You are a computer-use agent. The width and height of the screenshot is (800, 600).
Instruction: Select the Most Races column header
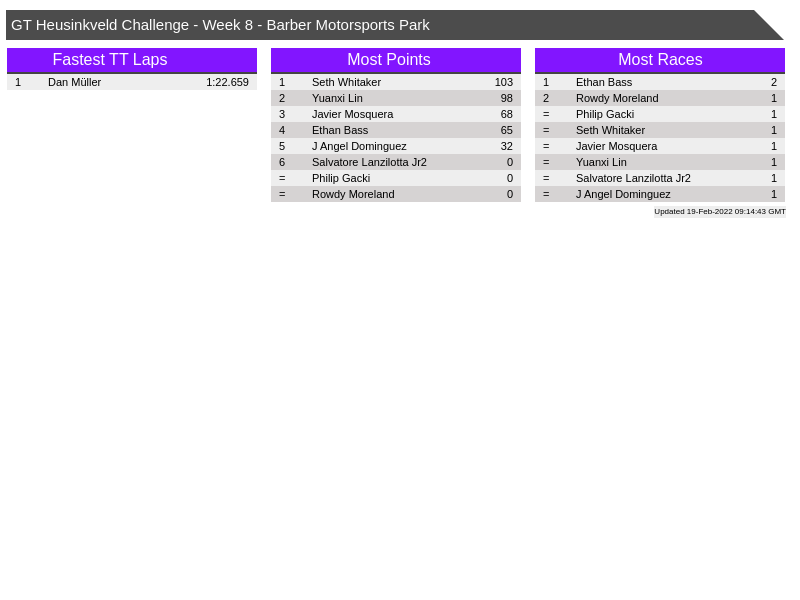pyautogui.click(x=660, y=60)
